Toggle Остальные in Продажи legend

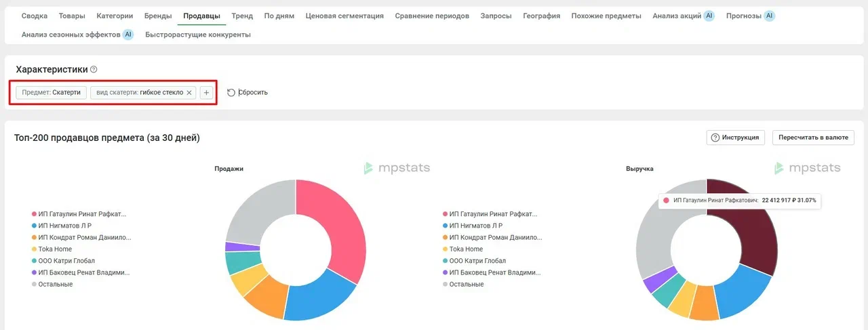[x=52, y=284]
